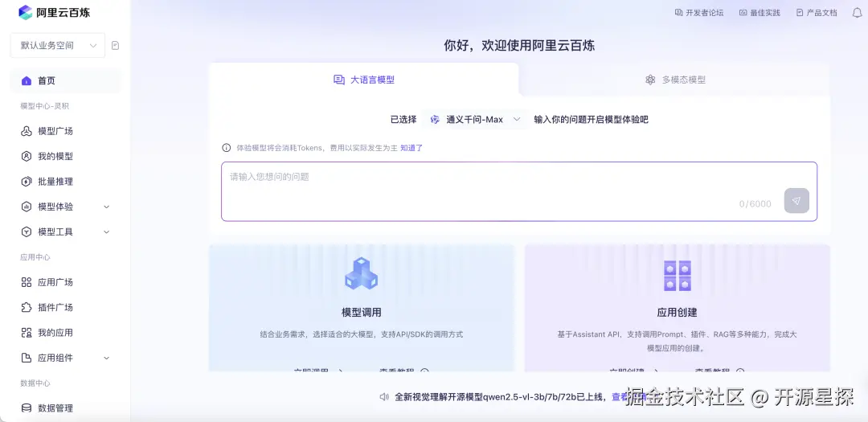868x422 pixels.
Task: Click the 模型调用 card title
Action: (x=362, y=313)
